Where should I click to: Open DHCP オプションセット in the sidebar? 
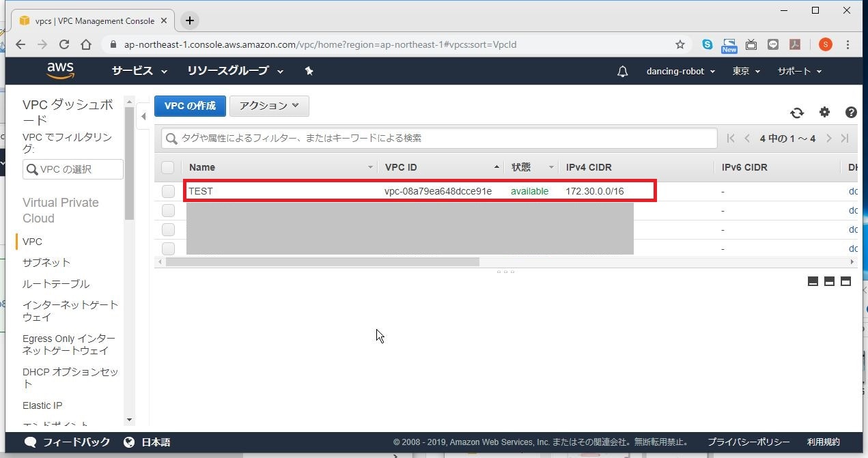[x=70, y=378]
